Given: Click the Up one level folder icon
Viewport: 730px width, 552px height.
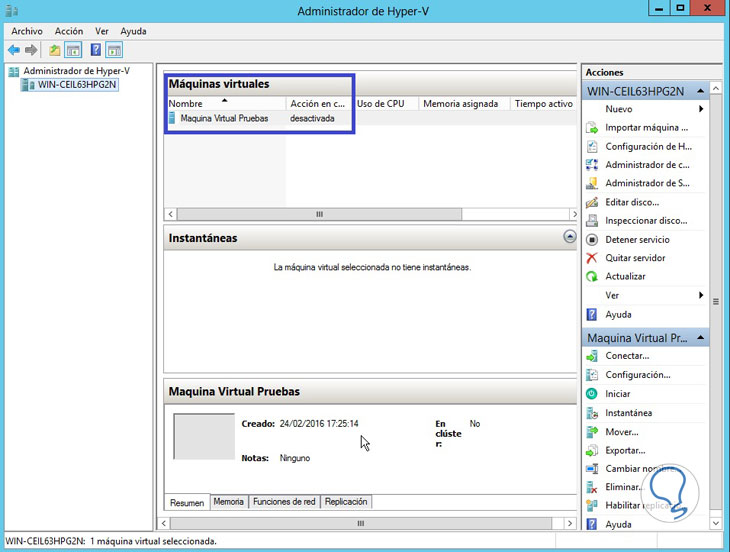Looking at the screenshot, I should (x=55, y=50).
